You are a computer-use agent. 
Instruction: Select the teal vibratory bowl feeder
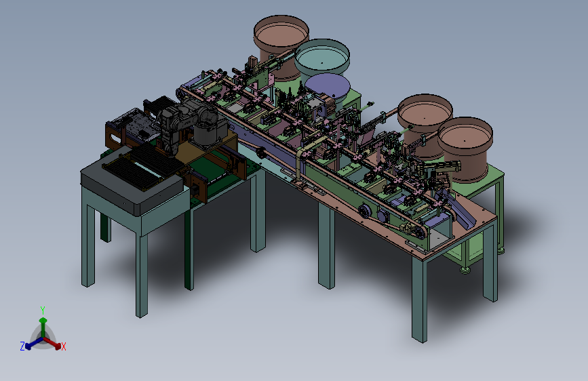[x=322, y=57]
